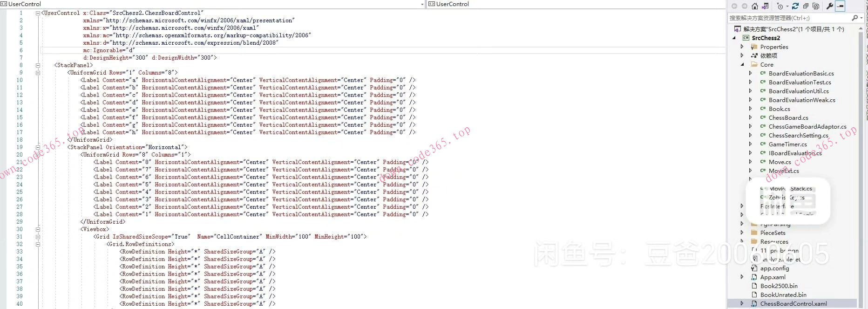Viewport: 868px width, 309px height.
Task: Collapse the UniformGrid block at line 9
Action: (38, 73)
